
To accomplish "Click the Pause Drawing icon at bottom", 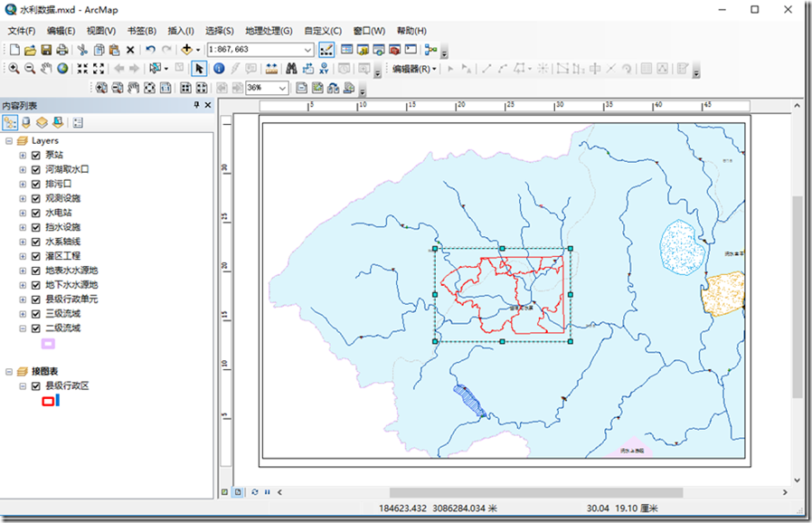I will tap(268, 492).
